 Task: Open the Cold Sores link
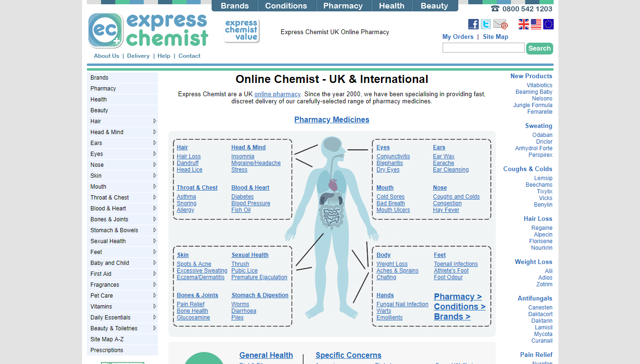[x=390, y=197]
